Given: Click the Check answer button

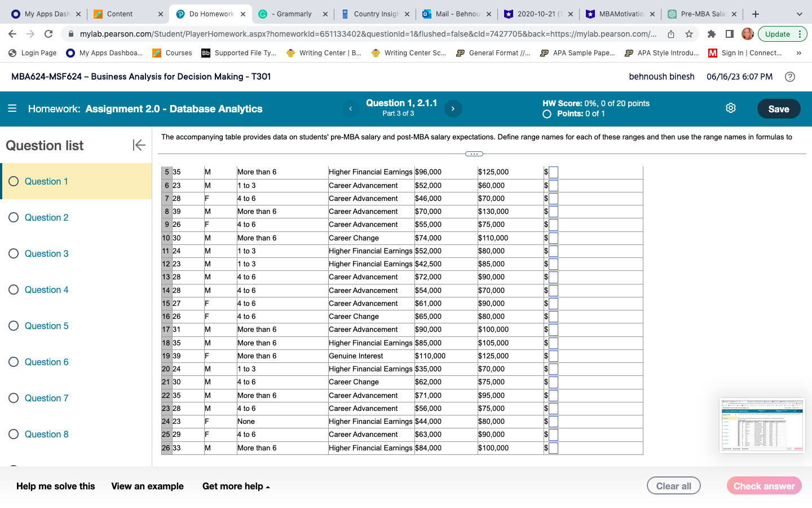Looking at the screenshot, I should point(764,486).
